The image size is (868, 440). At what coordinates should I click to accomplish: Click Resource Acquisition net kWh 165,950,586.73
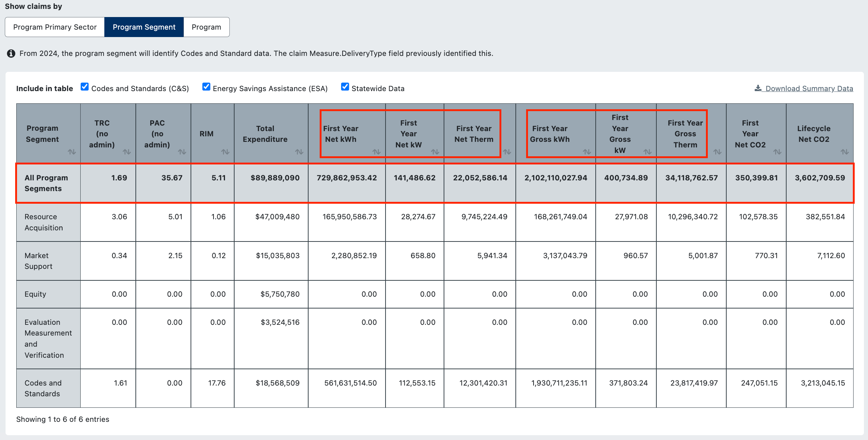350,217
